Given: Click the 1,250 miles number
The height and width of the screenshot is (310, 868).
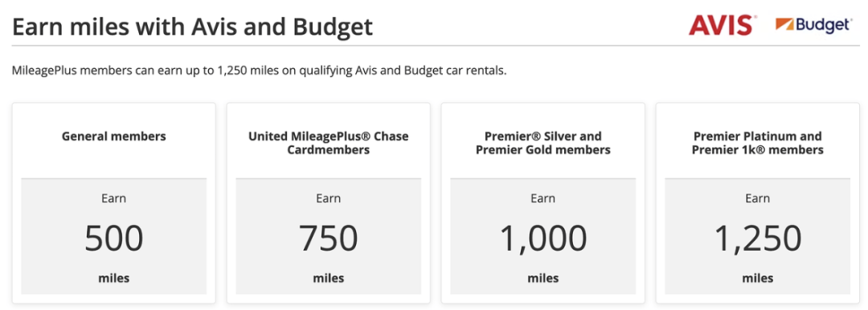Looking at the screenshot, I should coord(757,239).
